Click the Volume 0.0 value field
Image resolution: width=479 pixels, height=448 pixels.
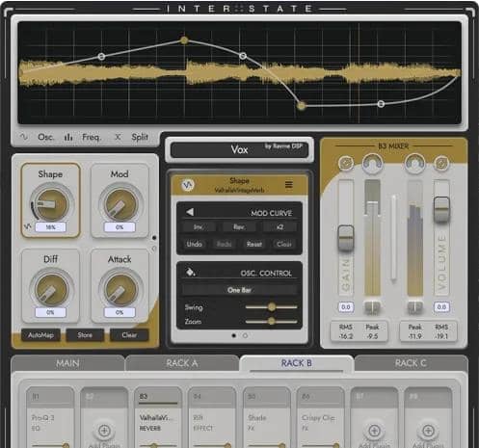[441, 307]
